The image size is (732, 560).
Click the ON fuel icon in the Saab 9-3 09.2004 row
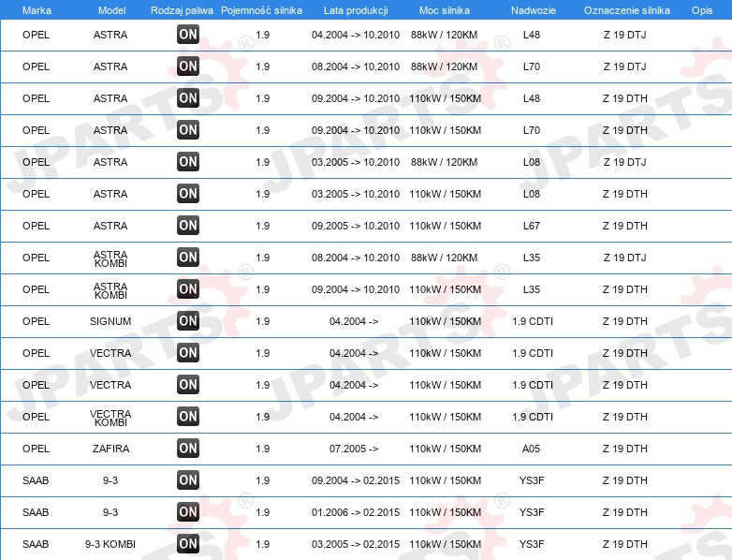pyautogui.click(x=188, y=479)
